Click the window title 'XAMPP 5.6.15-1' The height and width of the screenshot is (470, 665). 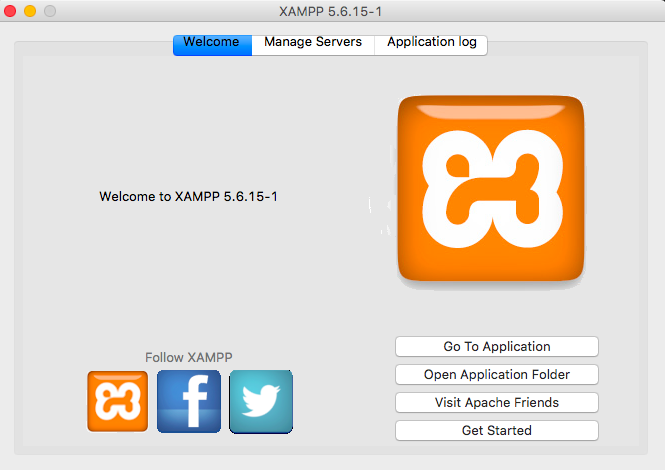[330, 11]
